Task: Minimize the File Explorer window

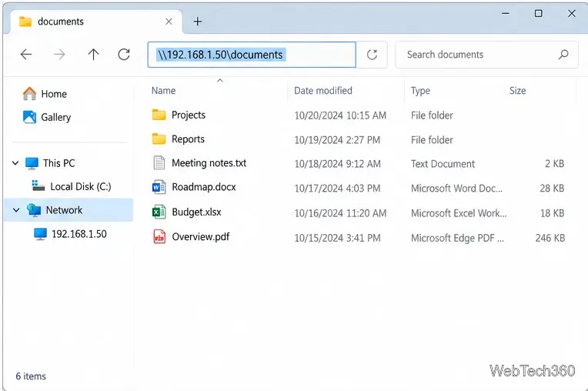Action: (x=505, y=14)
